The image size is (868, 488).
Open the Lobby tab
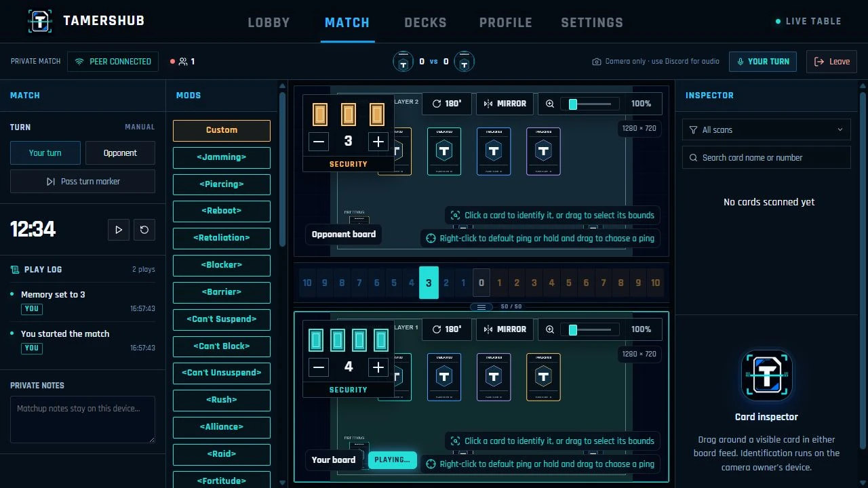coord(269,22)
